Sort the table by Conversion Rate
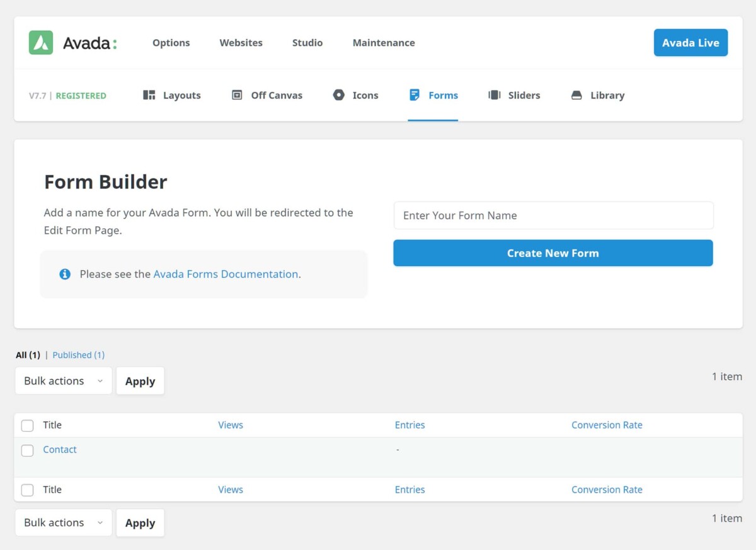Screen dimensions: 756x550 pos(607,425)
